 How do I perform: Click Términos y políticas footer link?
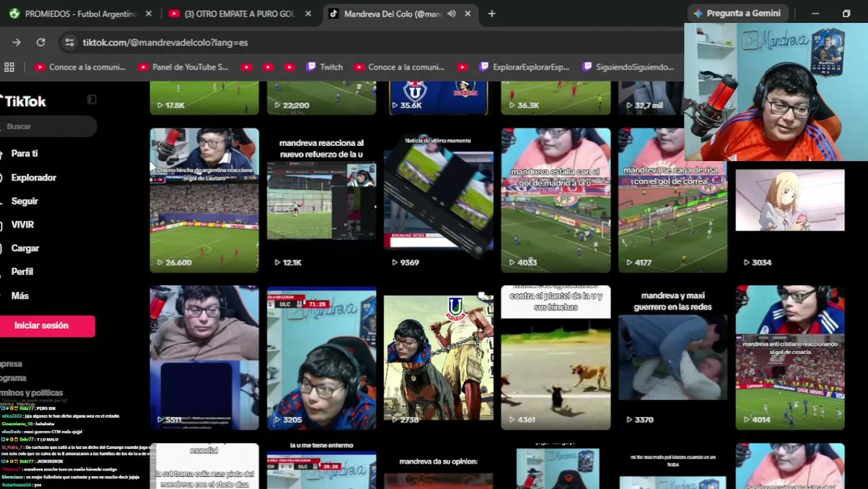(31, 393)
